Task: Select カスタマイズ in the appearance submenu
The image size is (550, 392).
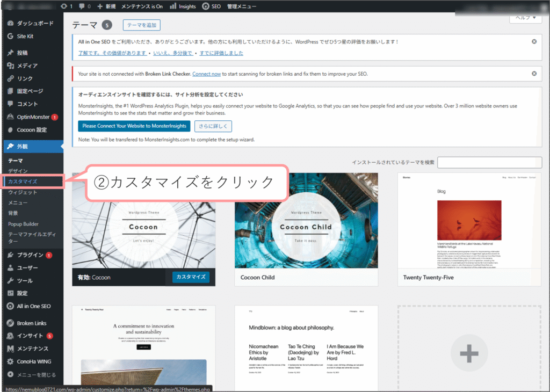Action: pyautogui.click(x=23, y=182)
